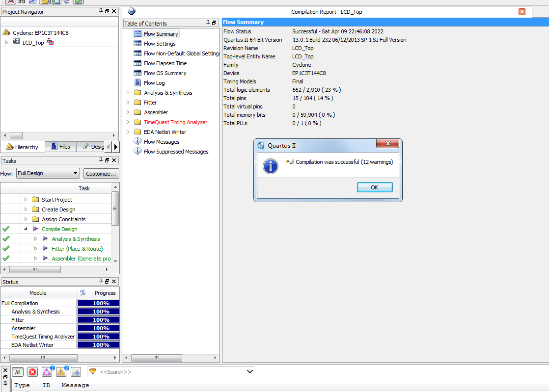This screenshot has height=392, width=549.
Task: Select Flow Elapsed Time report
Action: click(x=165, y=63)
